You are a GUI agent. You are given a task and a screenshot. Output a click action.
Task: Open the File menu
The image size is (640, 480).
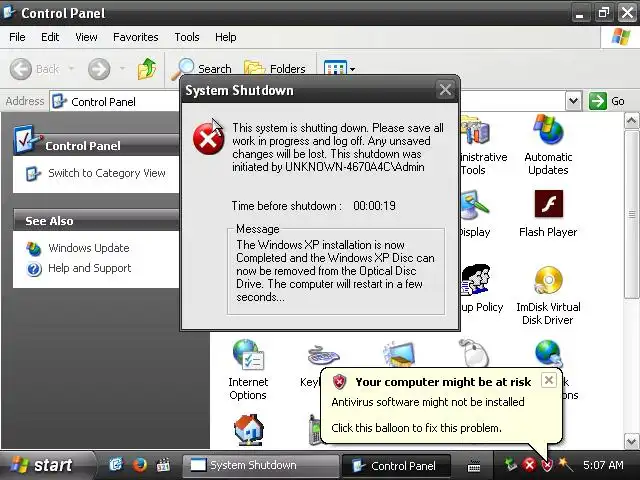[x=17, y=37]
